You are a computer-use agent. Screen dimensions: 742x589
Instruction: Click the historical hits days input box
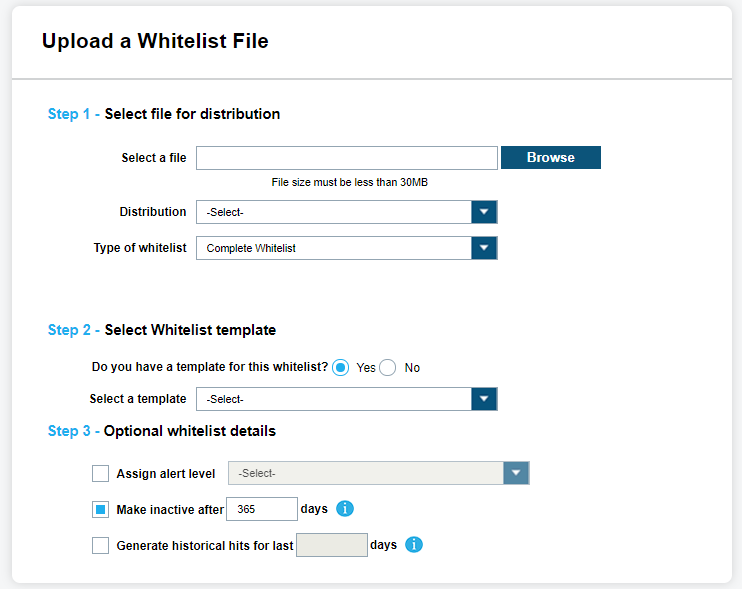pos(332,545)
